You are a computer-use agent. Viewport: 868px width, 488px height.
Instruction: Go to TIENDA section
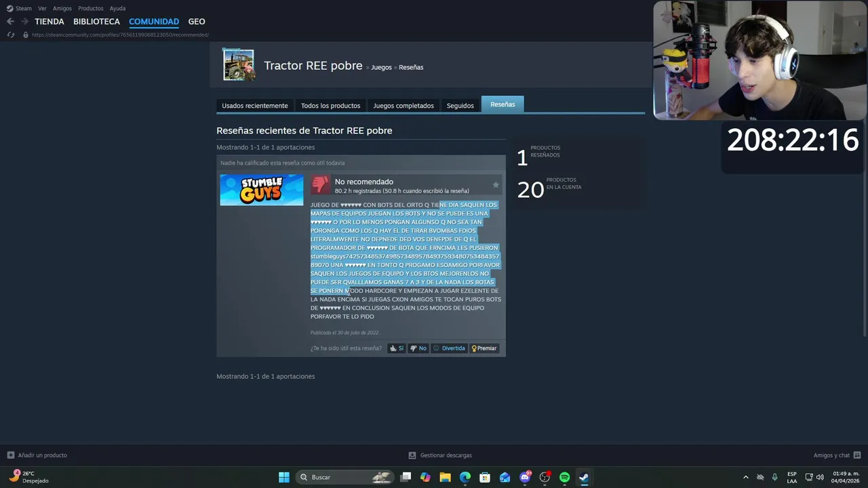pos(50,22)
